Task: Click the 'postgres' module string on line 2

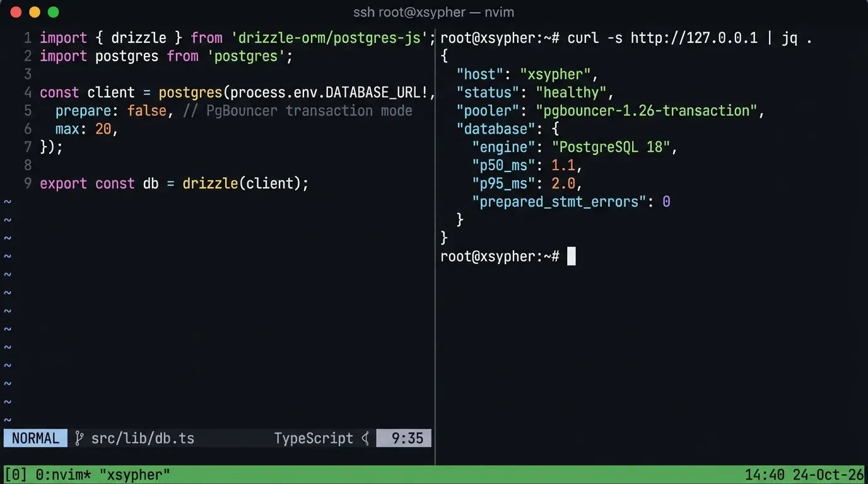Action: [x=246, y=56]
